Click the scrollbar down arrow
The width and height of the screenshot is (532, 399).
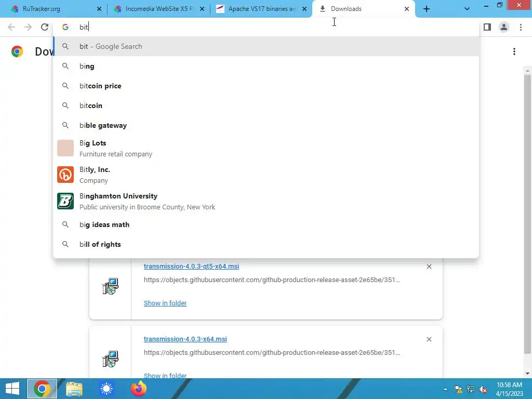pos(527,374)
